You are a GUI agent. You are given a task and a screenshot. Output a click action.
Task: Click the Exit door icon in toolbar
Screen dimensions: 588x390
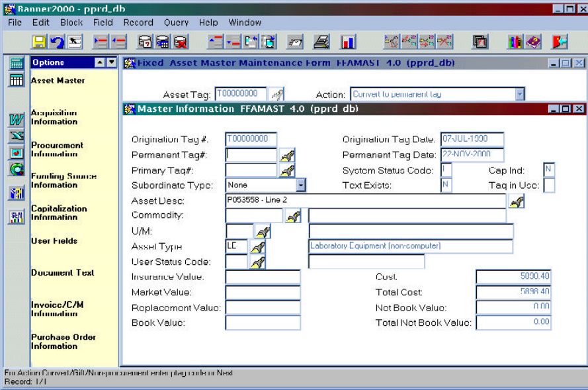[x=559, y=42]
